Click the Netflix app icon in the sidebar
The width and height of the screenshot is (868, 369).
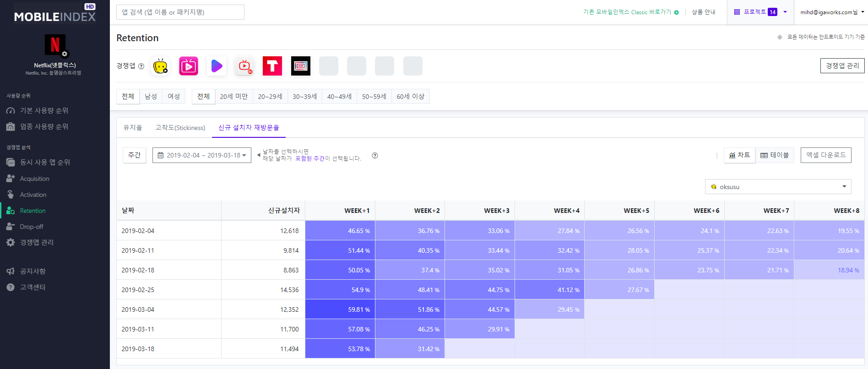(x=55, y=44)
